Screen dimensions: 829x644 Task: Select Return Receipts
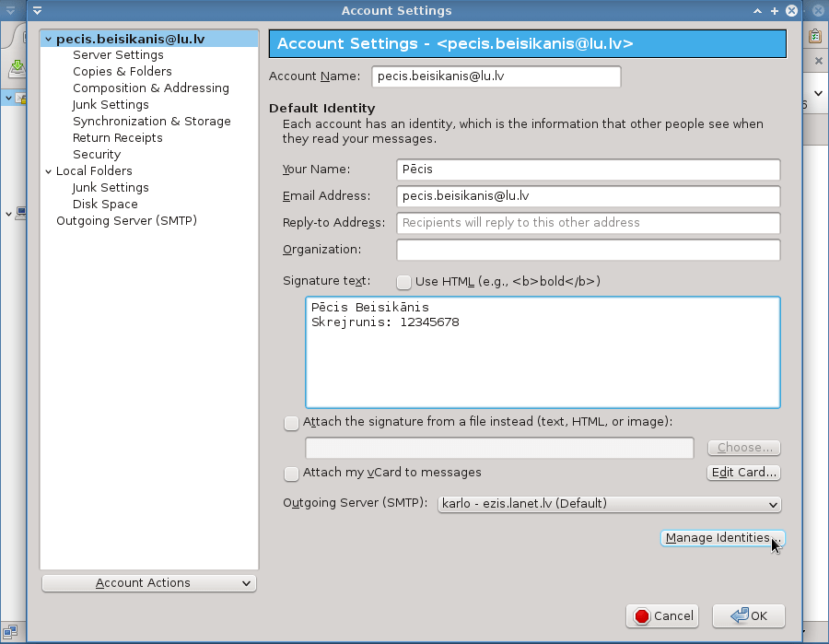point(117,138)
